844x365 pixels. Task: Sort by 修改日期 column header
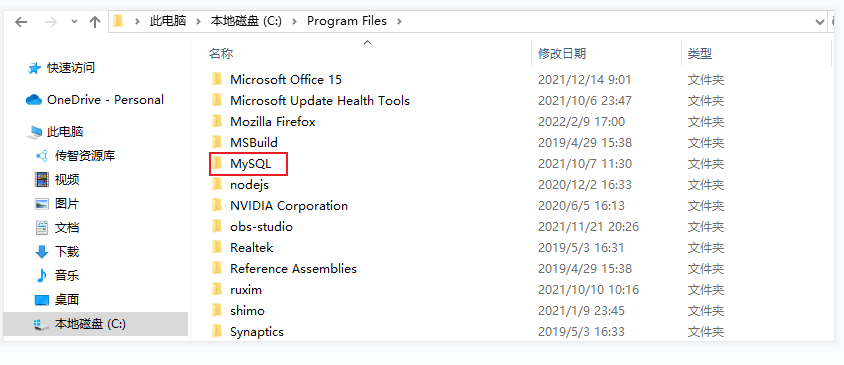pos(562,53)
